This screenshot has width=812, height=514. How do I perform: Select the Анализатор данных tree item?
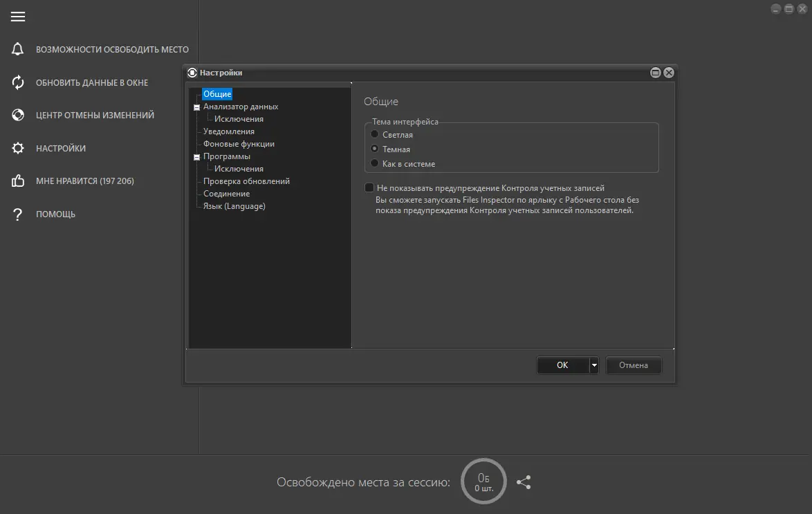[x=241, y=107]
